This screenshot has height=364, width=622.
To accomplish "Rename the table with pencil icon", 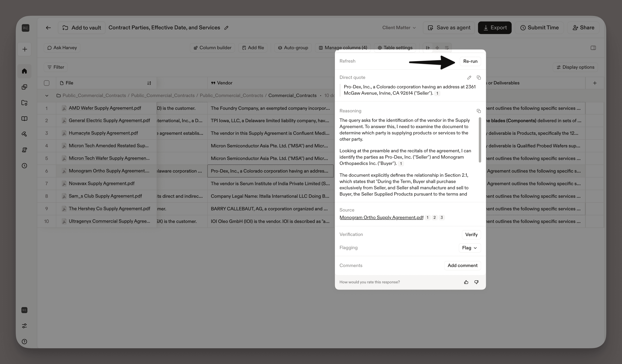I will pos(226,28).
